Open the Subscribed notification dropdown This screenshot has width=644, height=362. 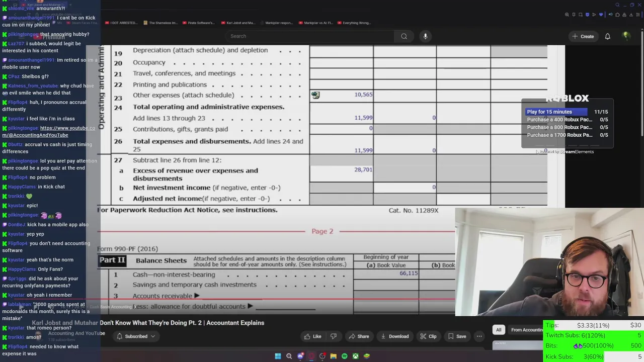[136, 336]
